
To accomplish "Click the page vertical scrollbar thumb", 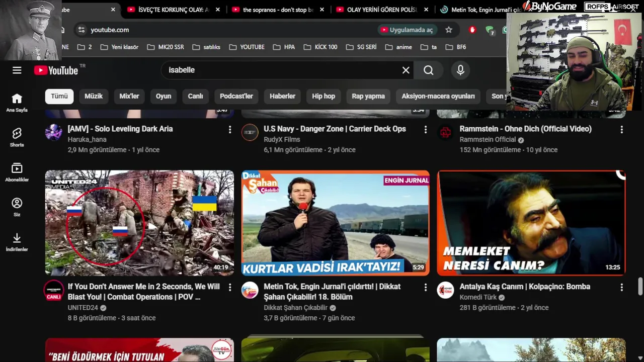I will tap(640, 287).
